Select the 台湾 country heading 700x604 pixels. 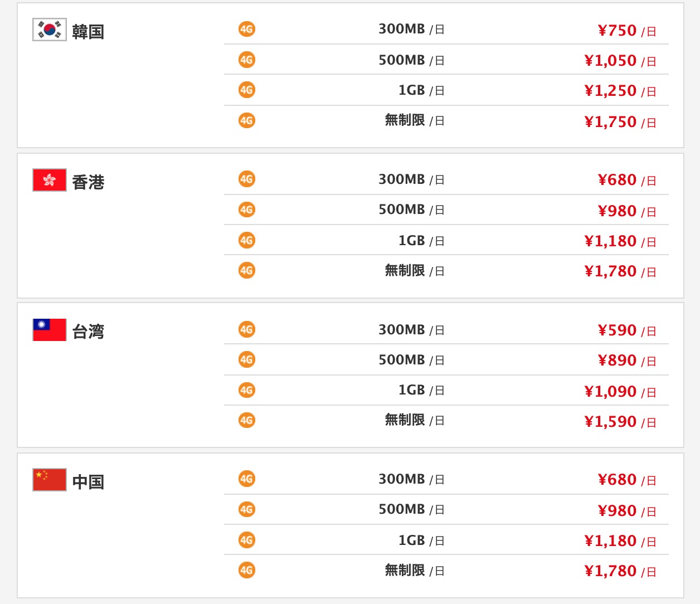click(88, 332)
